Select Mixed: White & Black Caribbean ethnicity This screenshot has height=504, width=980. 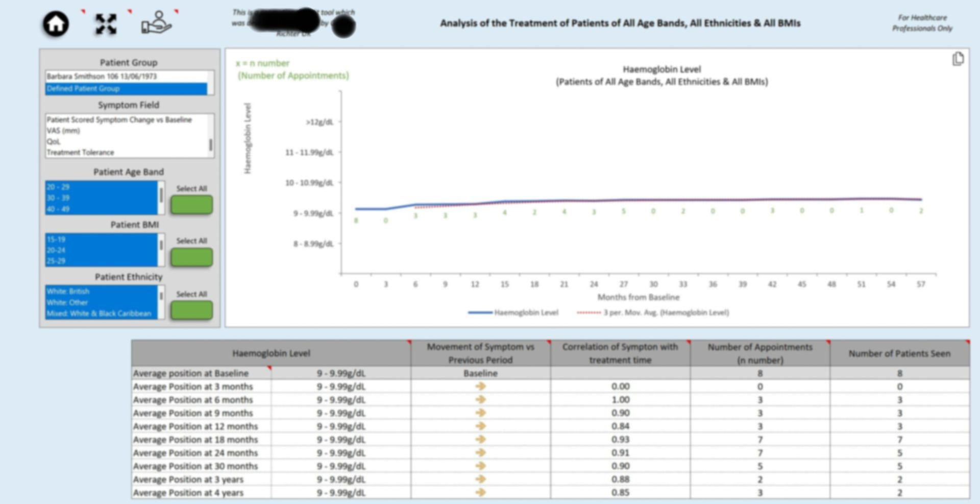click(102, 314)
